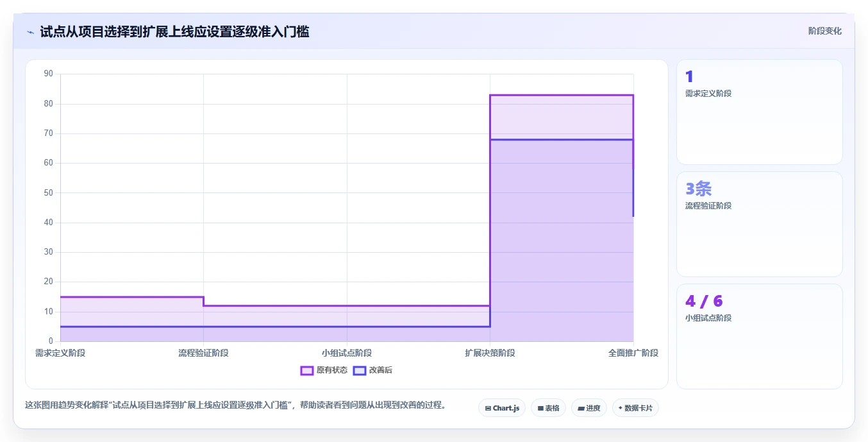This screenshot has width=868, height=442.
Task: Click the 阶段变化 label in header
Action: 824,31
